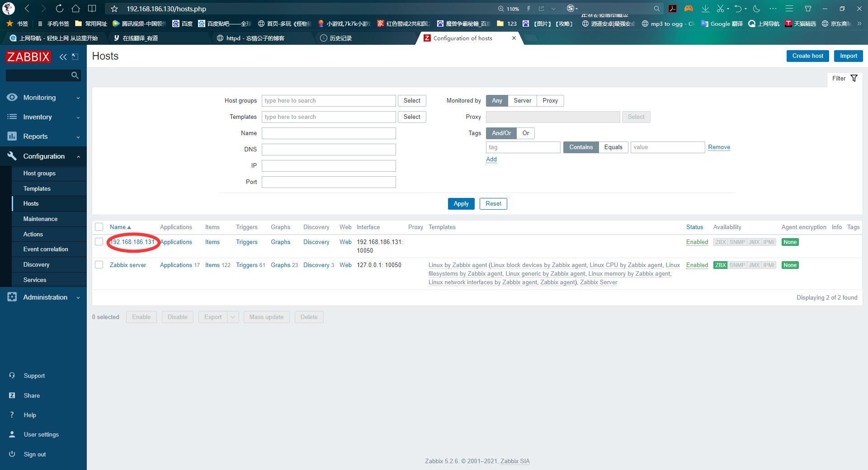The image size is (868, 470).
Task: Select 'Proxy' in Monitored by
Action: pos(550,101)
